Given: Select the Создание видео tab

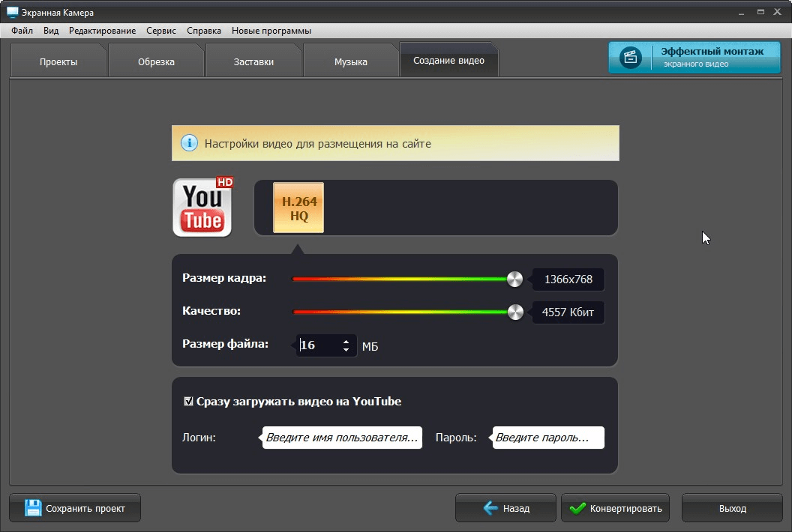Looking at the screenshot, I should (448, 60).
